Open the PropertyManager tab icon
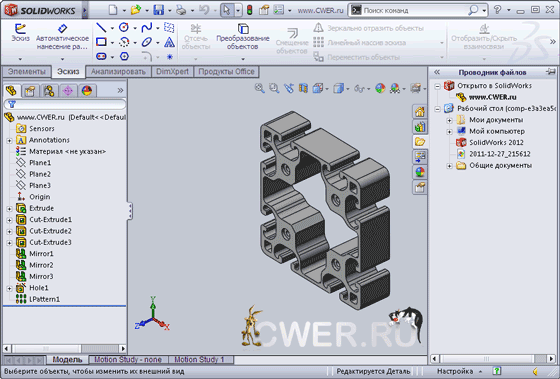The image size is (560, 379). point(30,91)
